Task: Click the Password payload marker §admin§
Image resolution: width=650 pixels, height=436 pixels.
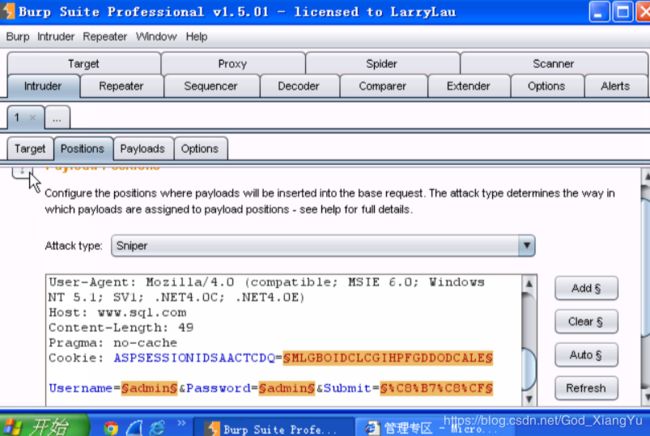Action: tap(287, 388)
